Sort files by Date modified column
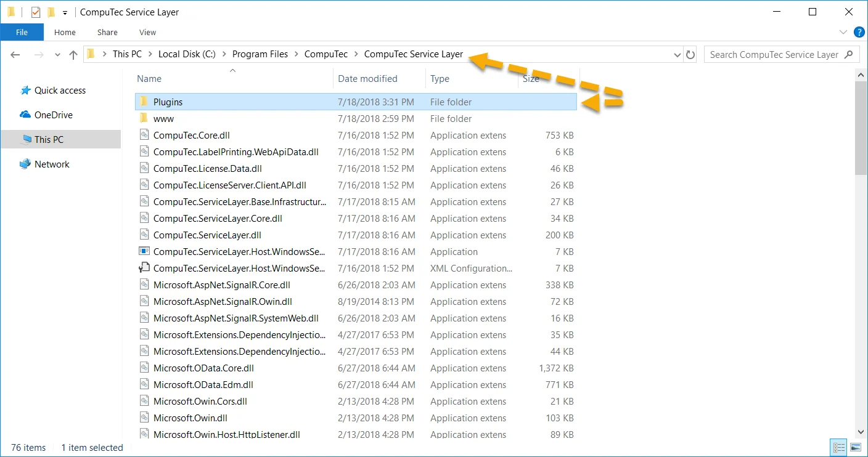 (367, 79)
